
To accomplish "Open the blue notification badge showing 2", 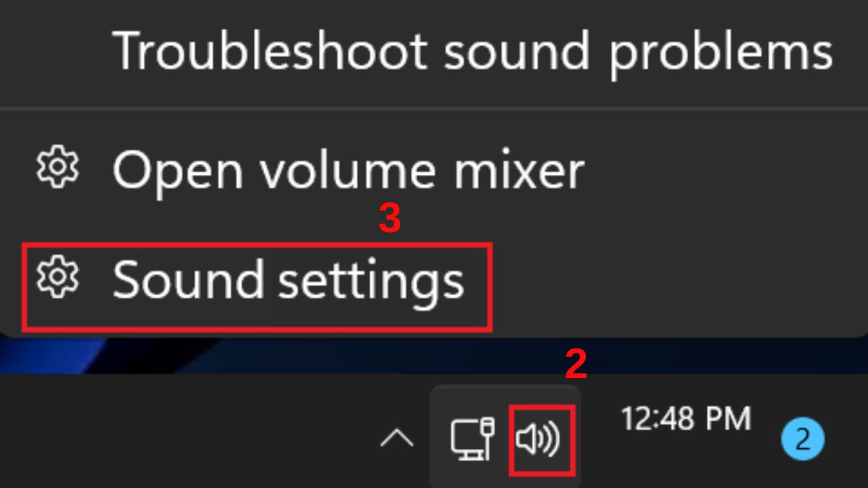I will [x=803, y=438].
